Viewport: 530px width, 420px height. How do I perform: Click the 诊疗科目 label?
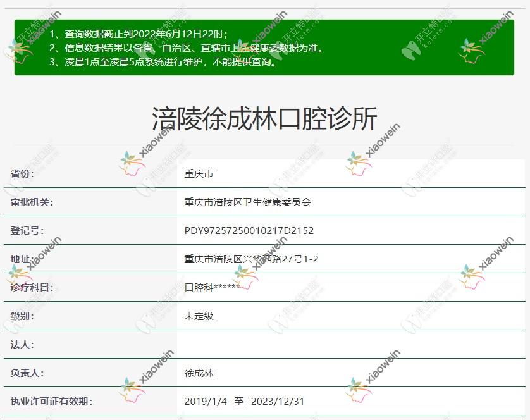point(32,287)
